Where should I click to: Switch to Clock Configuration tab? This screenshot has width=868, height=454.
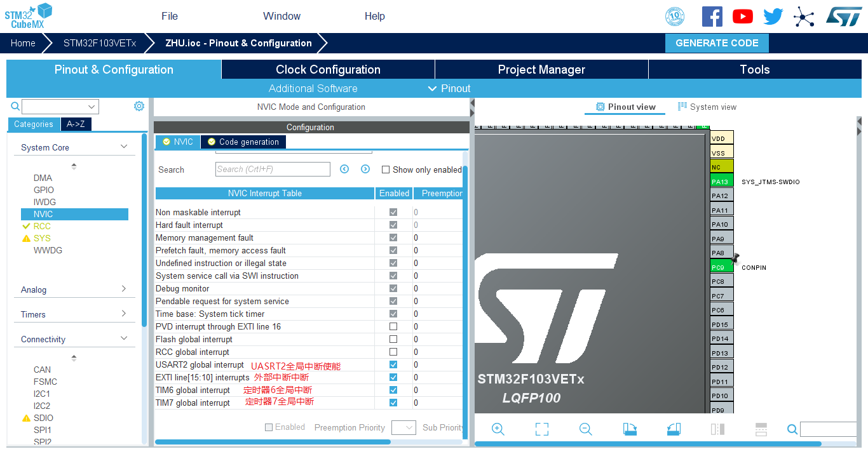click(x=328, y=69)
